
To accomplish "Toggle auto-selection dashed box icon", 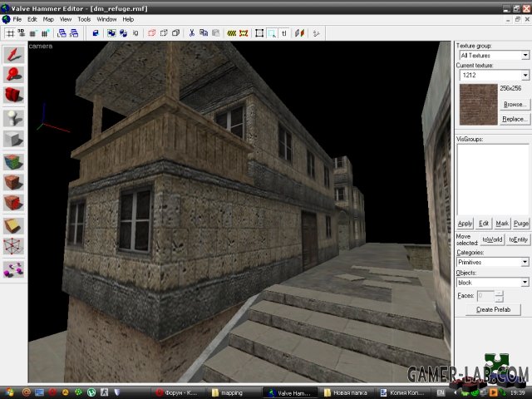I will pyautogui.click(x=272, y=33).
